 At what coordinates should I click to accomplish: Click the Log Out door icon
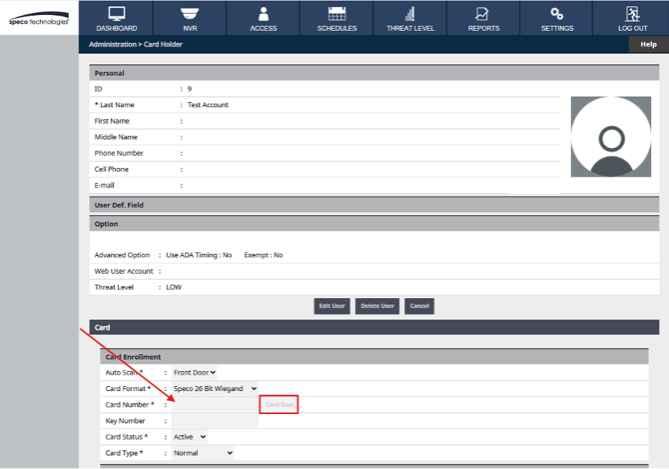tap(631, 14)
